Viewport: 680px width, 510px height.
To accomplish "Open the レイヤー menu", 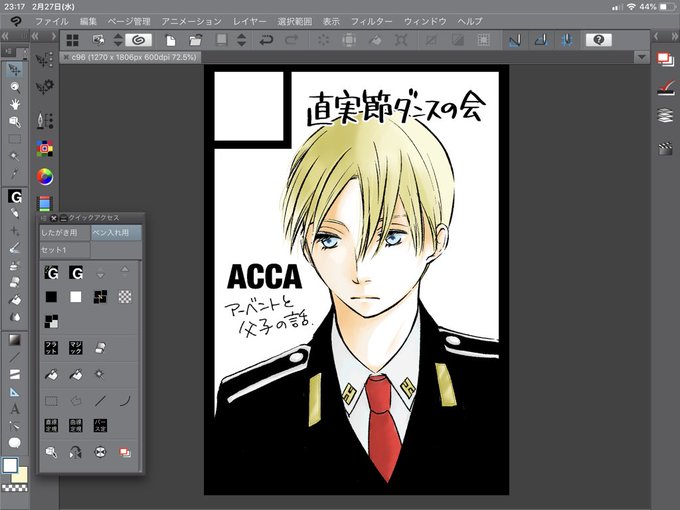I will (249, 21).
